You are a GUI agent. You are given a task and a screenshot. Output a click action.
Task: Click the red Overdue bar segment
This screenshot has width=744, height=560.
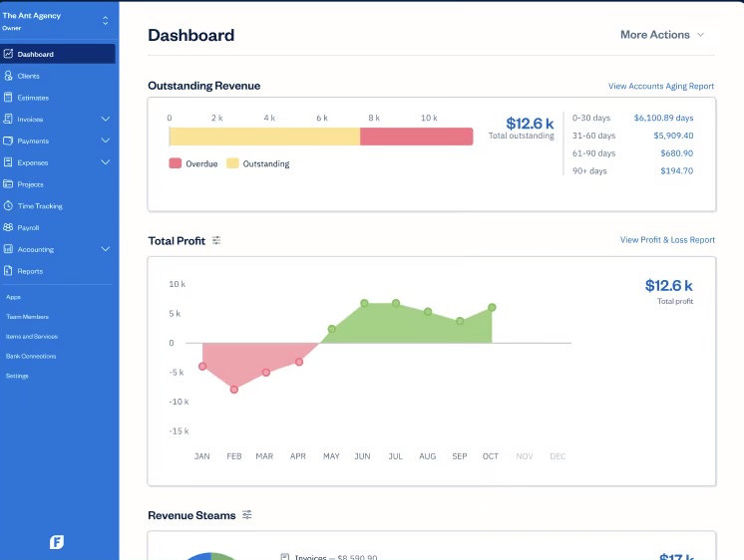(416, 137)
